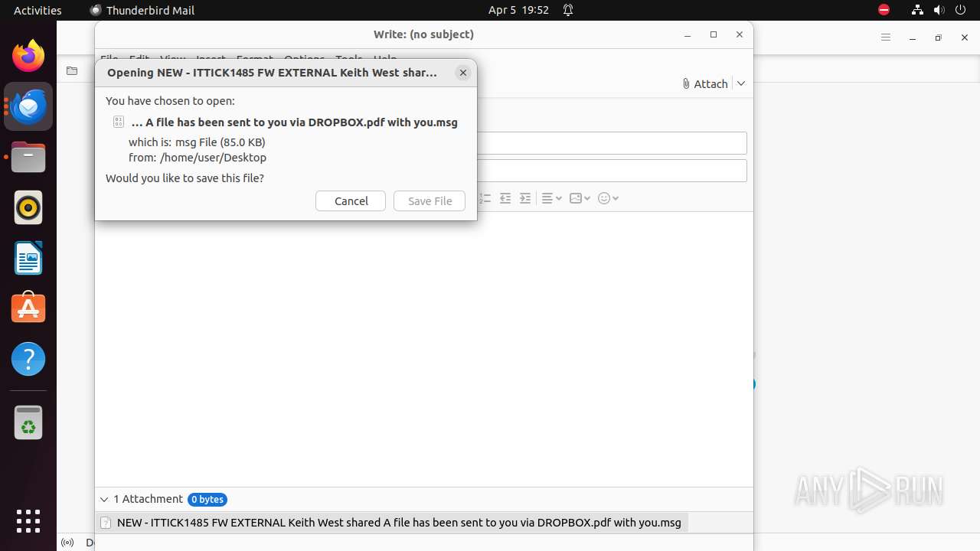Click the recipient To input field
Image resolution: width=980 pixels, height=551 pixels.
611,143
